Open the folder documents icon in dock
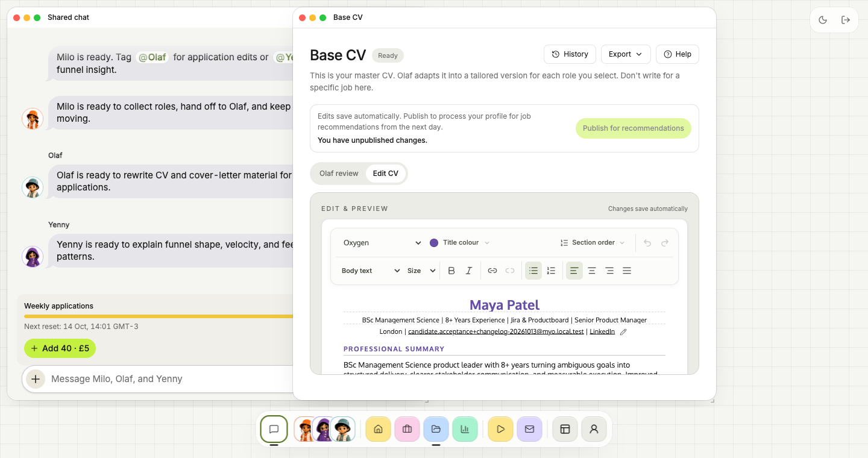Screen dimensions: 868x458 click(x=436, y=429)
